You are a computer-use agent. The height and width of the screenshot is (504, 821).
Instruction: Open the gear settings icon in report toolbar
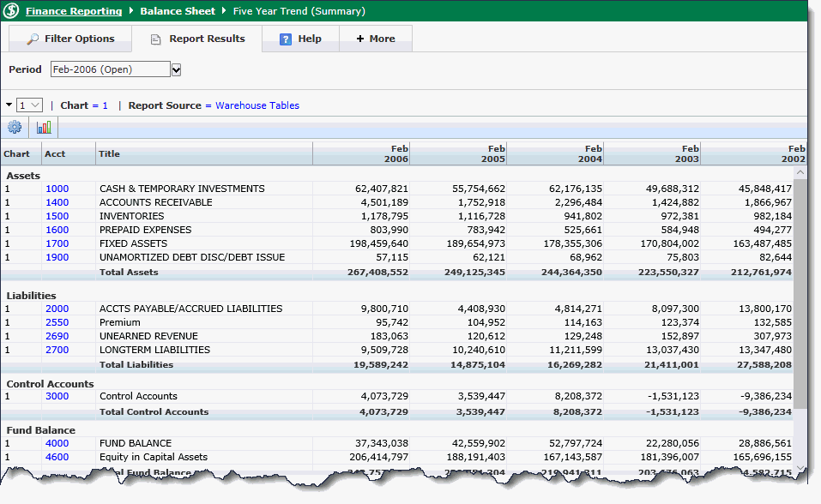click(15, 128)
